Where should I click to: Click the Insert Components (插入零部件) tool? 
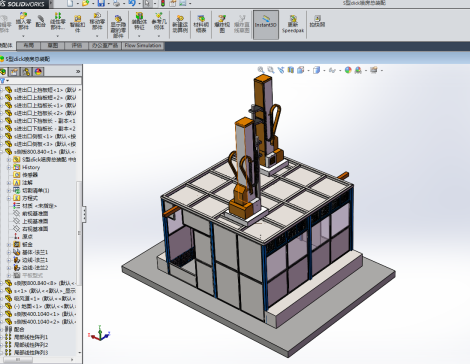pyautogui.click(x=23, y=22)
